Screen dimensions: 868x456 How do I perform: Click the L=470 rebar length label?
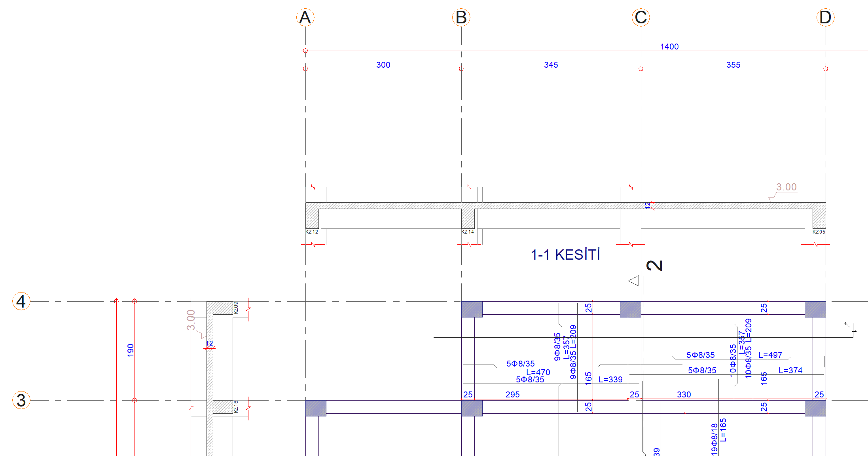(538, 372)
